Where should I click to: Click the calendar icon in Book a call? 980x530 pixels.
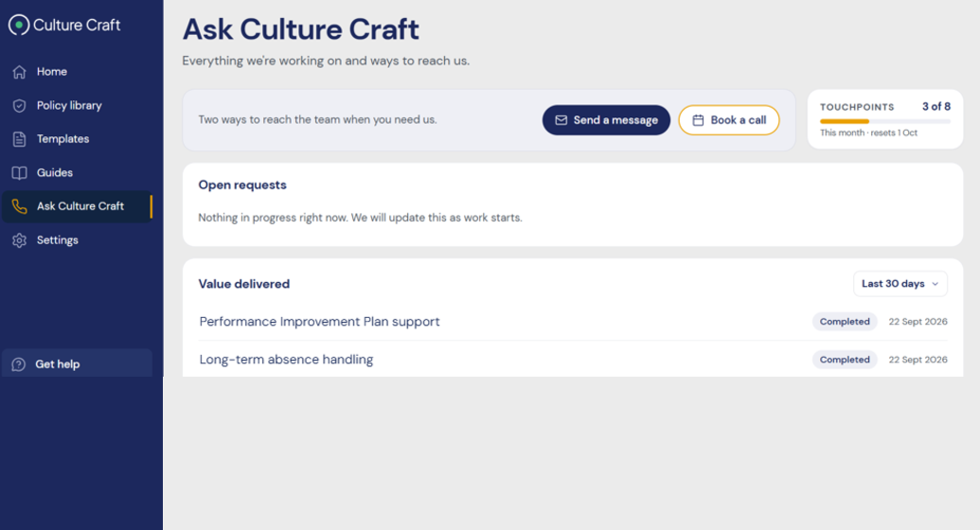[698, 120]
